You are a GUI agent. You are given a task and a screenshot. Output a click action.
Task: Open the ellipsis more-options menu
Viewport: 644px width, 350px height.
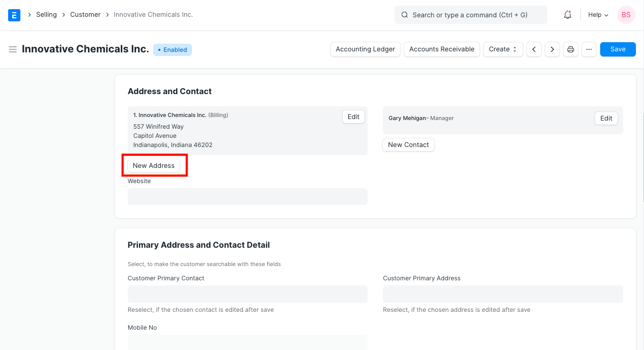click(x=589, y=49)
